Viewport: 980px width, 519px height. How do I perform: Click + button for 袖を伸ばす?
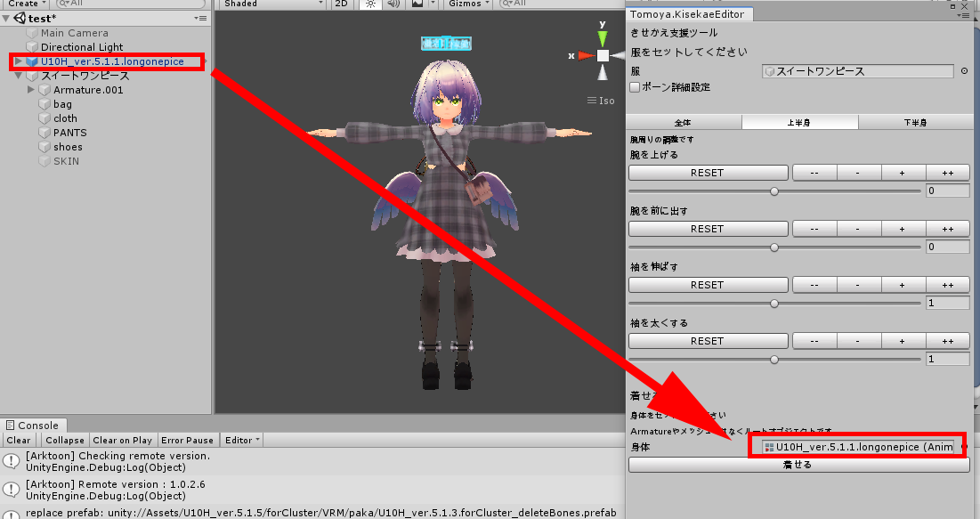[x=903, y=285]
